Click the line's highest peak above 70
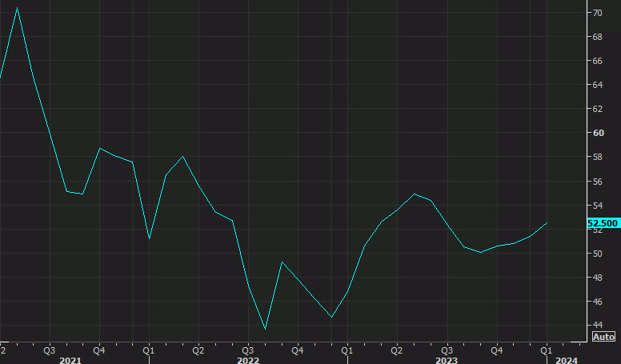Viewport: 621px width, 364px height. (x=17, y=8)
